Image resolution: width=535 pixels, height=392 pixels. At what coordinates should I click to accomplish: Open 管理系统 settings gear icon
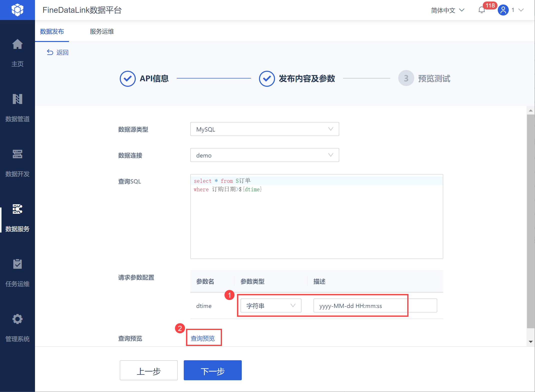17,319
